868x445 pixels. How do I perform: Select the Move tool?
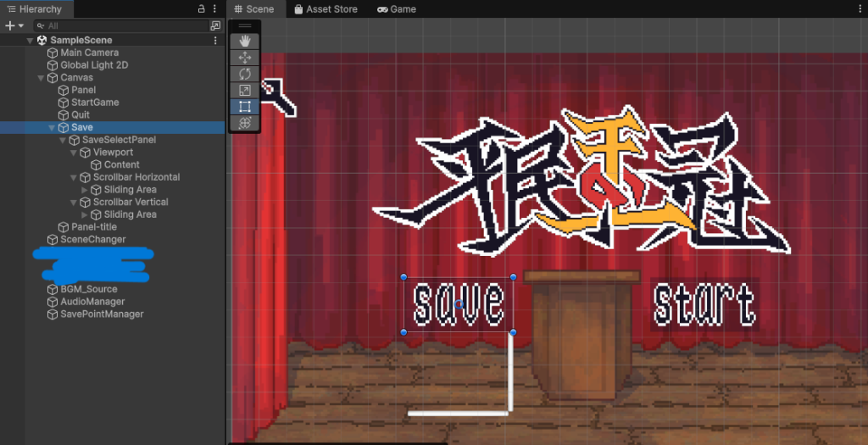pos(245,58)
